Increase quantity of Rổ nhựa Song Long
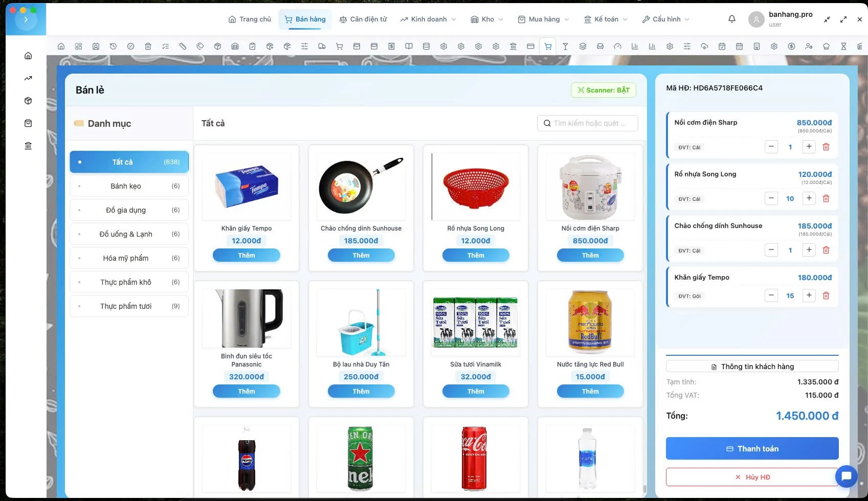Image resolution: width=868 pixels, height=501 pixels. point(809,198)
